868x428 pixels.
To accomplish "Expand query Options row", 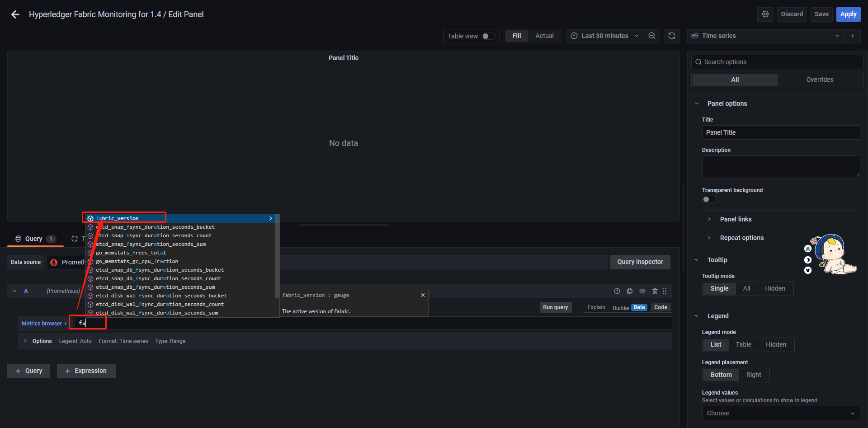I will point(25,341).
